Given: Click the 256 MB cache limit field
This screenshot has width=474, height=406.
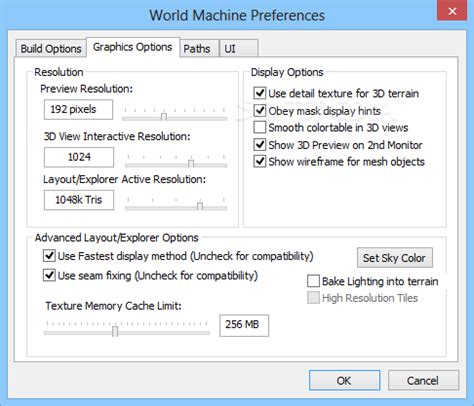Looking at the screenshot, I should 244,325.
